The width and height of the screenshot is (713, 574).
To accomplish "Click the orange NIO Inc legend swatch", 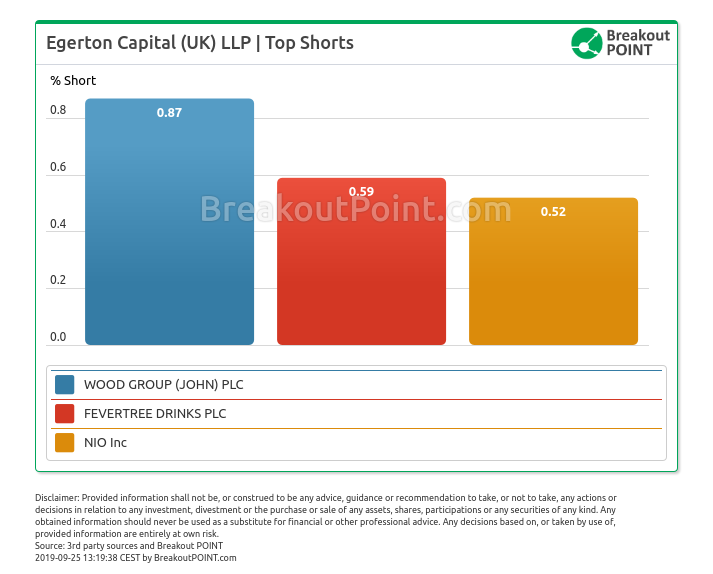I will pyautogui.click(x=65, y=443).
